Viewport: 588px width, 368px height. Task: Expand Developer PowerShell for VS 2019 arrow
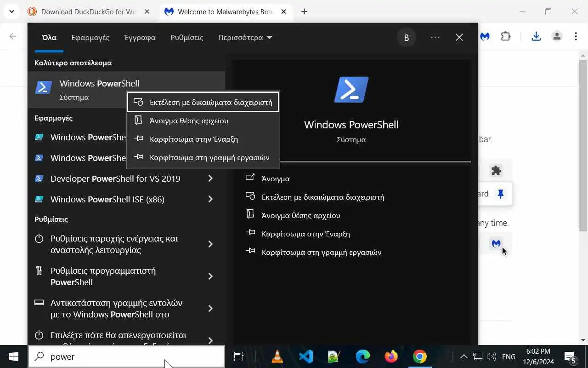pos(210,178)
